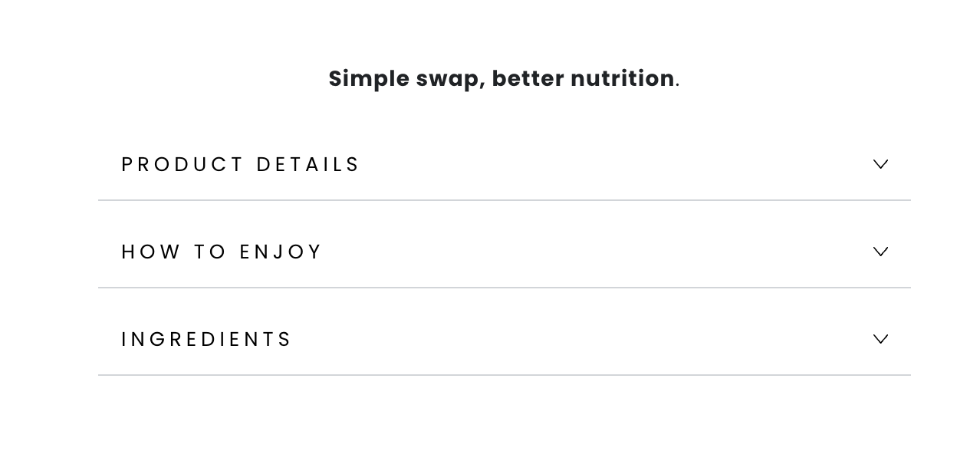Click the Product Details down chevron
980x451 pixels.
(880, 164)
